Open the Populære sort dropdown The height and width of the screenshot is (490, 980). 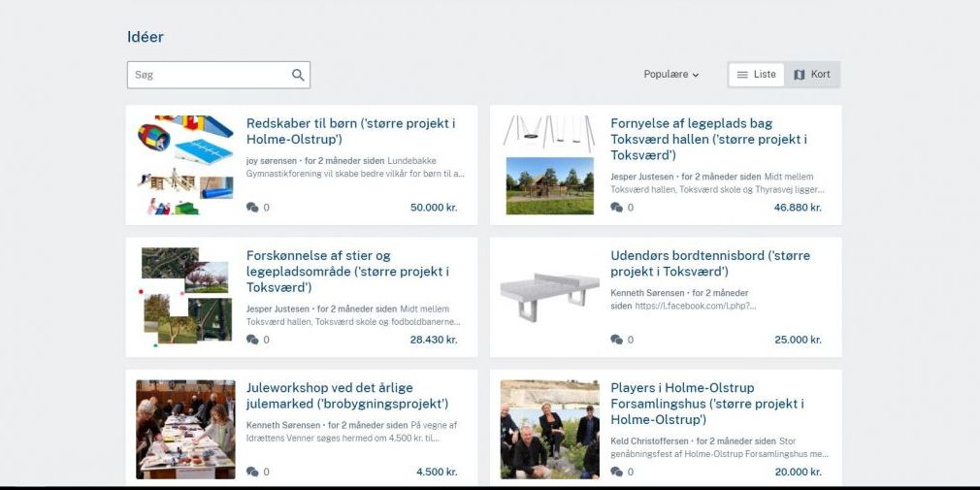(x=671, y=75)
